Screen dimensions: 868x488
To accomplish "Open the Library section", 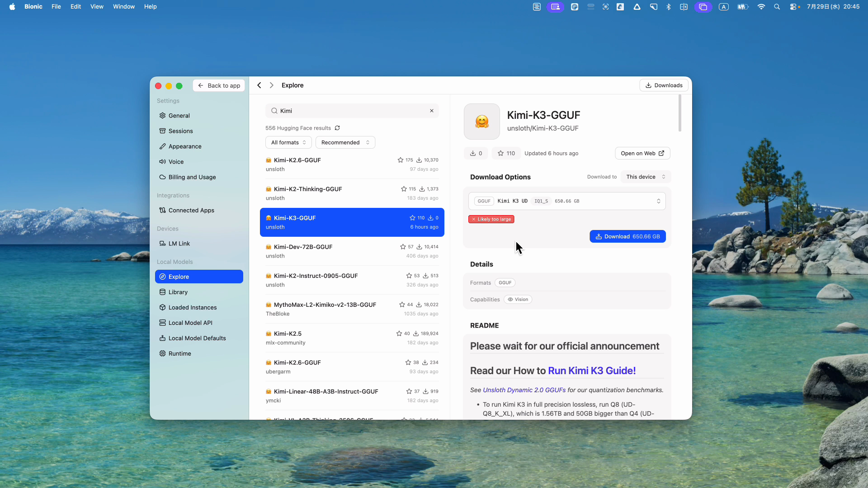I will tap(199, 292).
